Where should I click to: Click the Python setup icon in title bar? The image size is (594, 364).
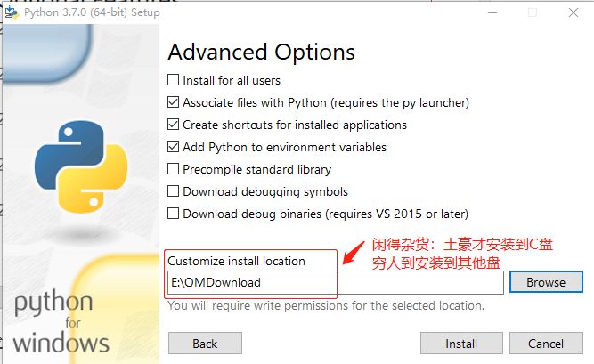coord(11,12)
